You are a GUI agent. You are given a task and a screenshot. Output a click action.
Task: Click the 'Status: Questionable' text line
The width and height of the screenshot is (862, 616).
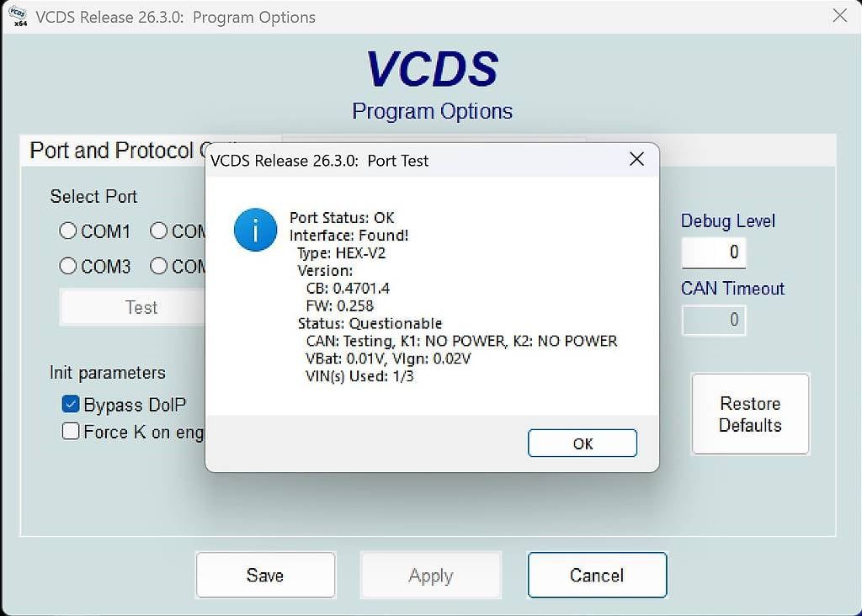point(370,323)
